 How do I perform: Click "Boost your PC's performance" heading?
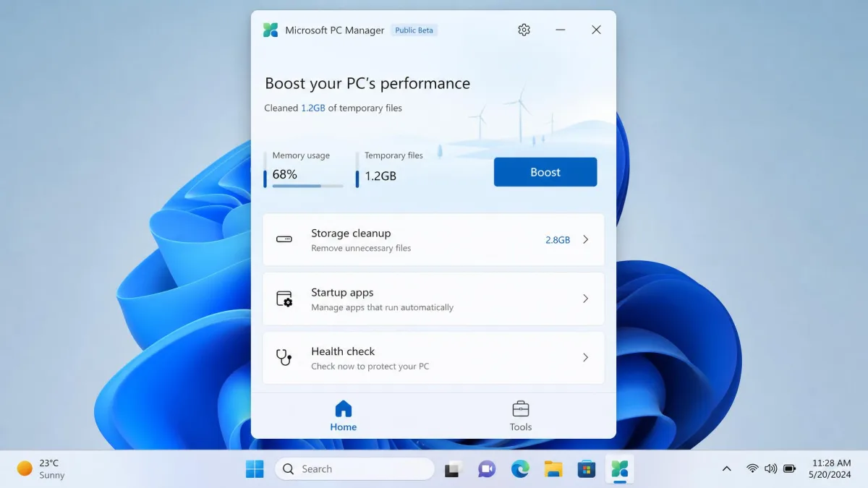367,83
